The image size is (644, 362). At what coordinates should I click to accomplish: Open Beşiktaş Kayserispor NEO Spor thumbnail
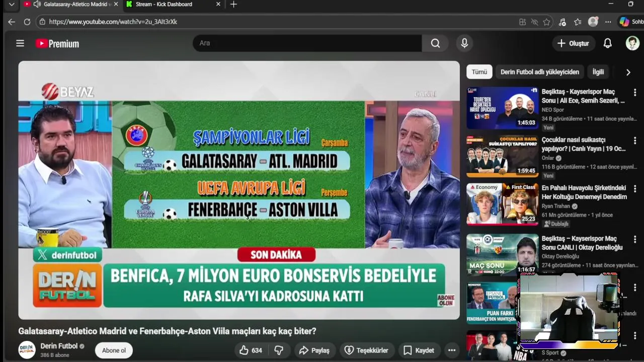click(x=502, y=108)
